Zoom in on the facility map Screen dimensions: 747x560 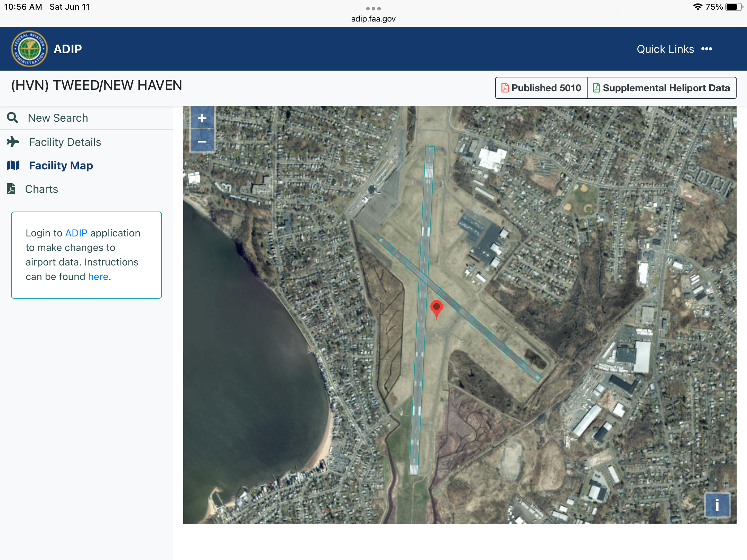pos(202,118)
